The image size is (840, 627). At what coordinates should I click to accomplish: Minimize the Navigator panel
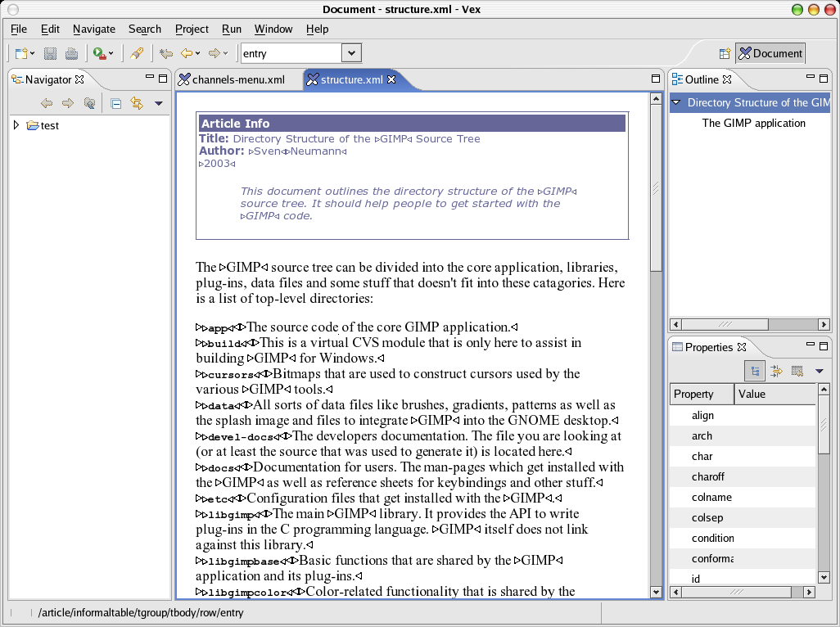click(150, 79)
